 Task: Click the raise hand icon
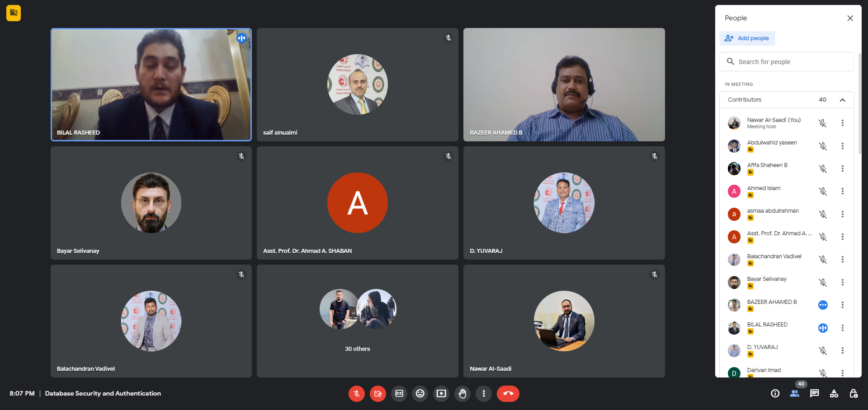click(x=462, y=393)
